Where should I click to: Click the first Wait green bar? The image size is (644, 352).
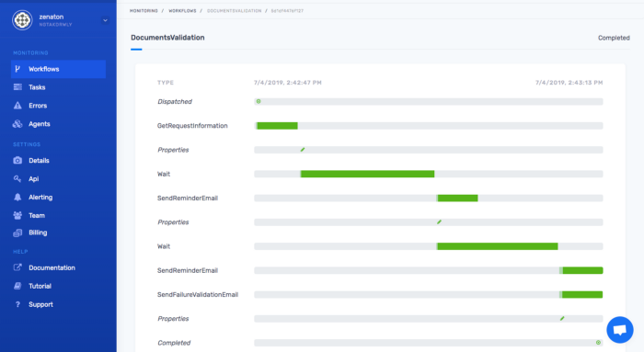[x=367, y=174]
